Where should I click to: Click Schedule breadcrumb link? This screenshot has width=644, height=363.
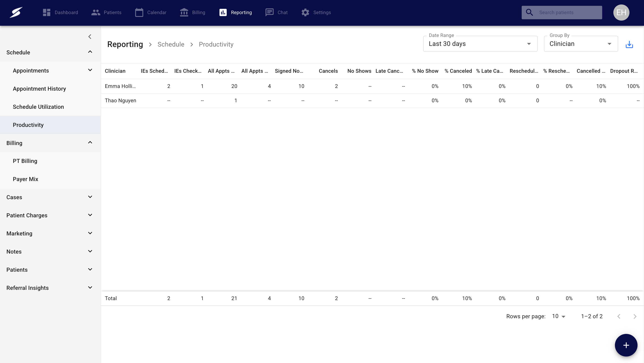(171, 44)
